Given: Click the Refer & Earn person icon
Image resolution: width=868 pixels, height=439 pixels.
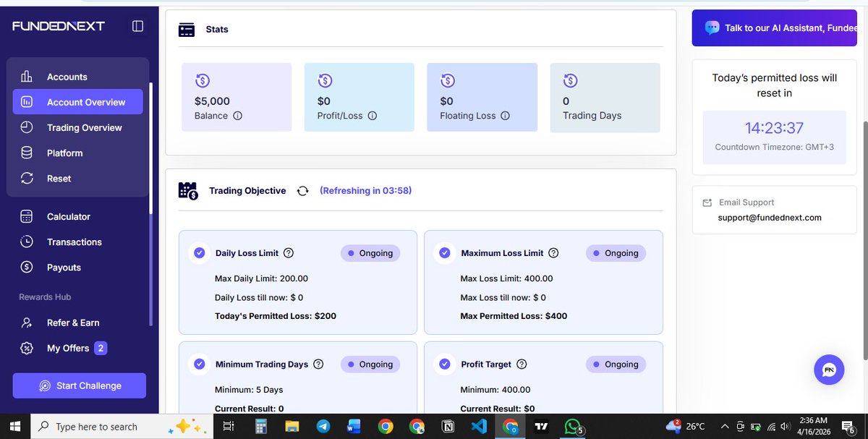Looking at the screenshot, I should pos(27,323).
